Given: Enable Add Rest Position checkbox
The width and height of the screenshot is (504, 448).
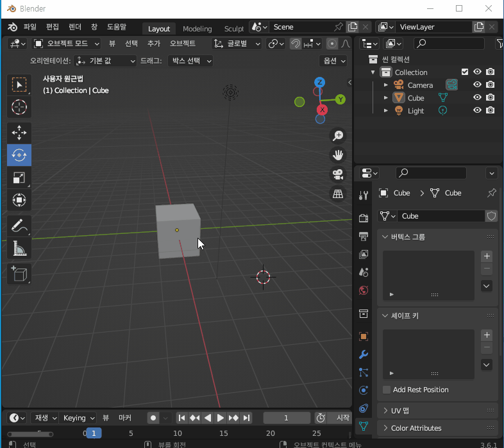Looking at the screenshot, I should [x=387, y=390].
